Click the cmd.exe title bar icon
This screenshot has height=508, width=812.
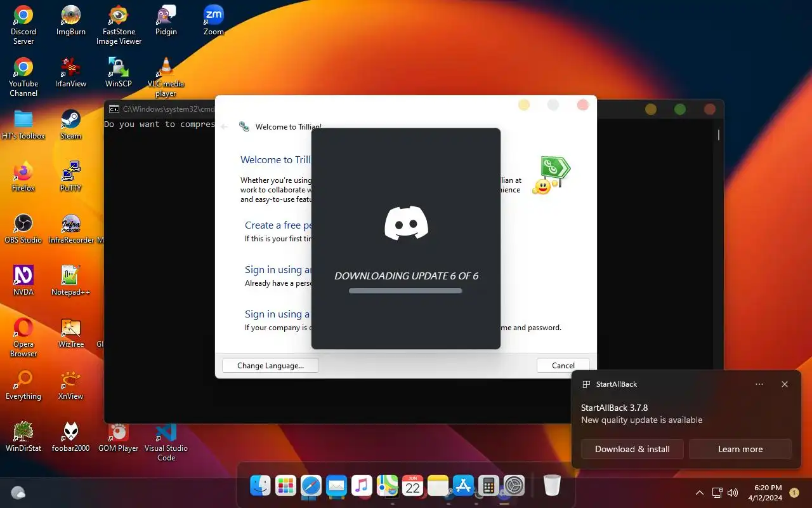tap(114, 109)
